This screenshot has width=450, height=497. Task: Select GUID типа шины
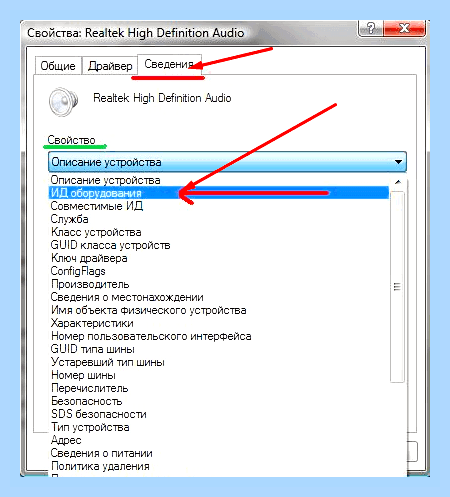(219, 349)
